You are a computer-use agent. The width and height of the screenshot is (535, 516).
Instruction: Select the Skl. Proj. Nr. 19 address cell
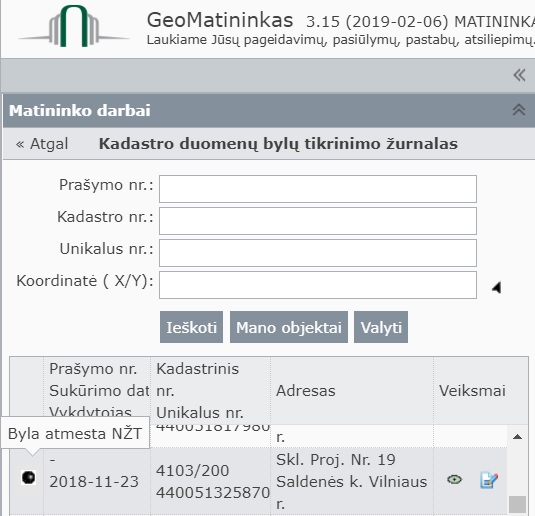(x=352, y=481)
